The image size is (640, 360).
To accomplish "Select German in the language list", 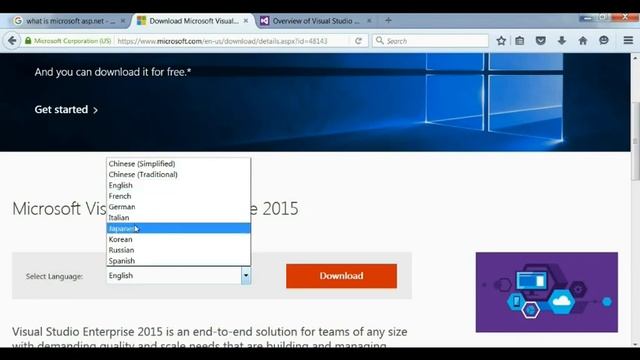I will click(178, 207).
